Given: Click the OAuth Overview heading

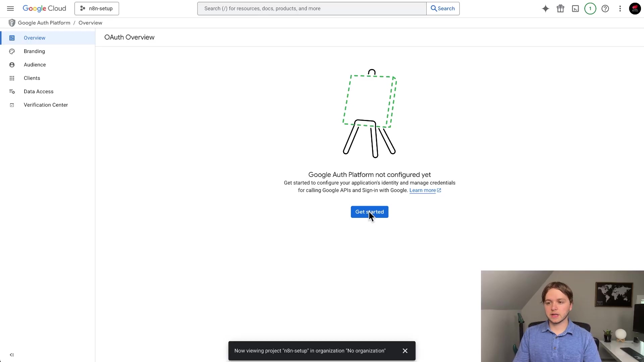Looking at the screenshot, I should tap(129, 37).
